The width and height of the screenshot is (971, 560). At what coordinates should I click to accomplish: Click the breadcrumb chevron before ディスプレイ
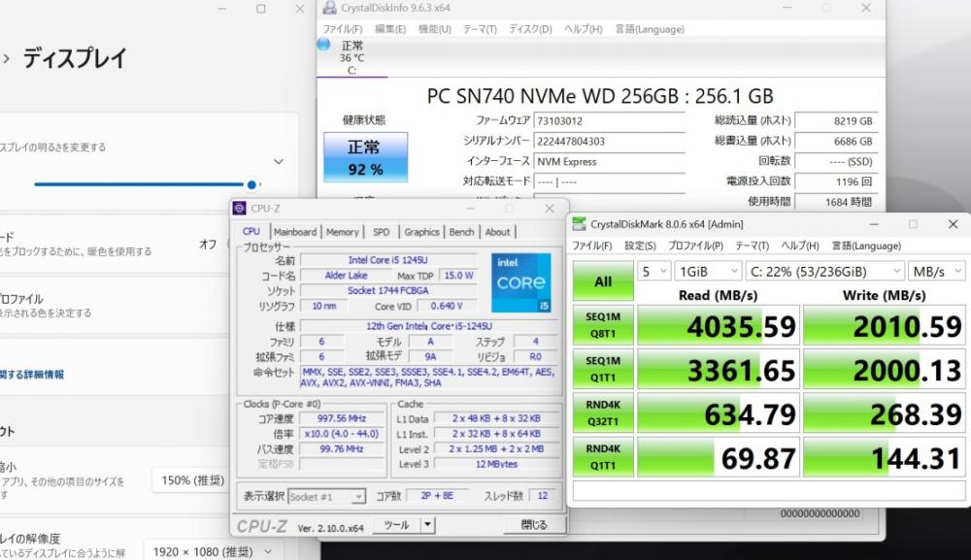[x=6, y=59]
